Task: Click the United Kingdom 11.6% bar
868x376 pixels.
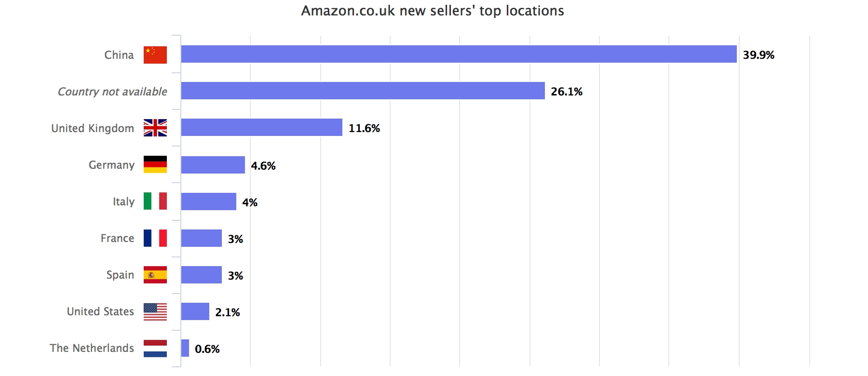Action: (x=261, y=127)
